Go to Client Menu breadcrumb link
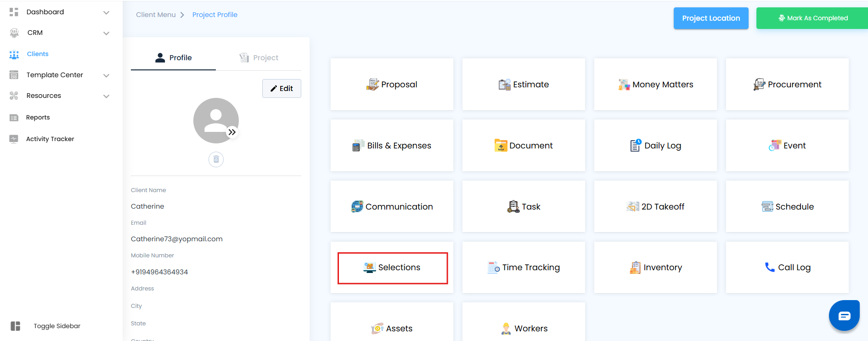Viewport: 868px width, 341px height. (x=156, y=15)
